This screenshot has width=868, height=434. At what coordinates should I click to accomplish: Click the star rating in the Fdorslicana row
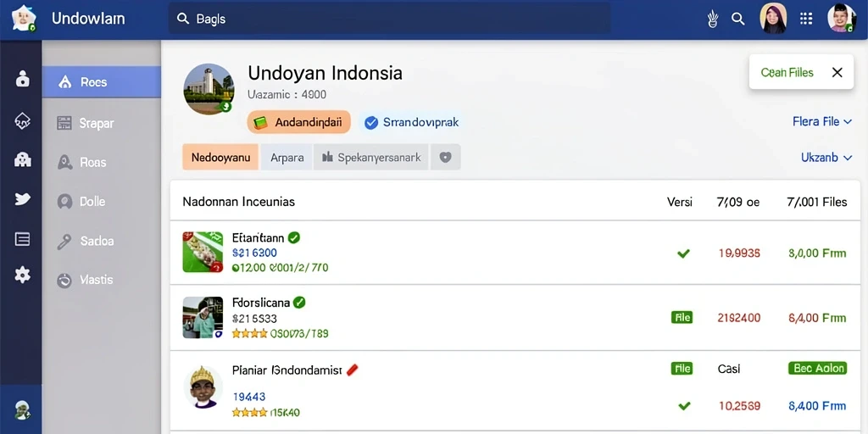pos(250,333)
